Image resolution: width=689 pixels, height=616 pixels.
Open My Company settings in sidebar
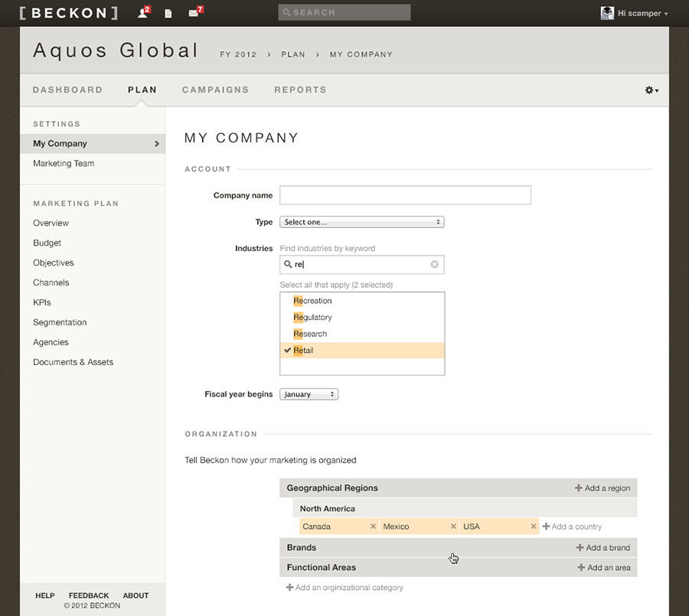pyautogui.click(x=93, y=144)
